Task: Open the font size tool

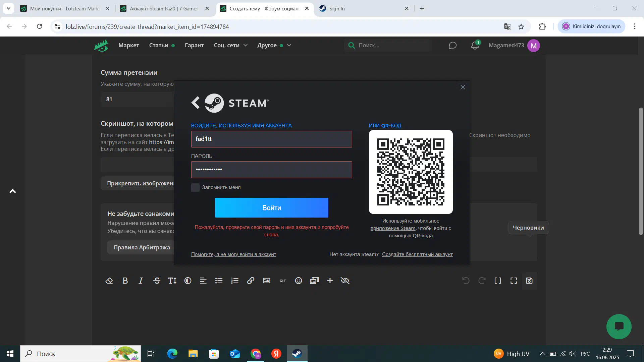Action: click(x=172, y=281)
